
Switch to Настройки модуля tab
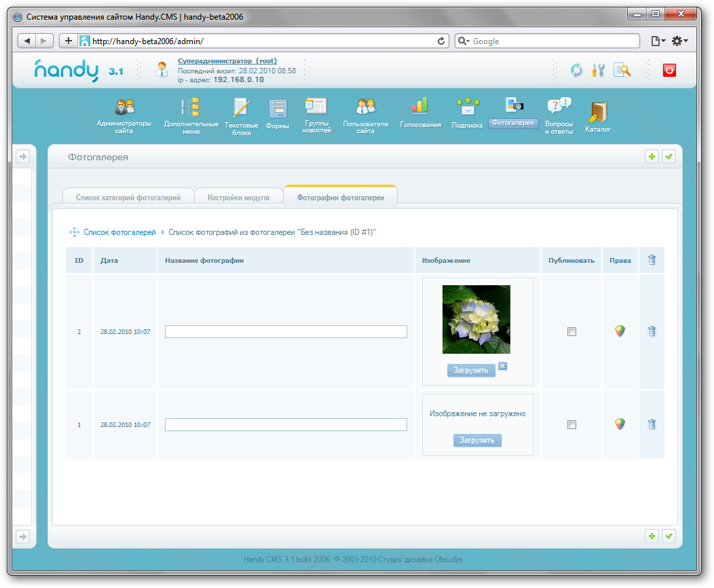[238, 198]
